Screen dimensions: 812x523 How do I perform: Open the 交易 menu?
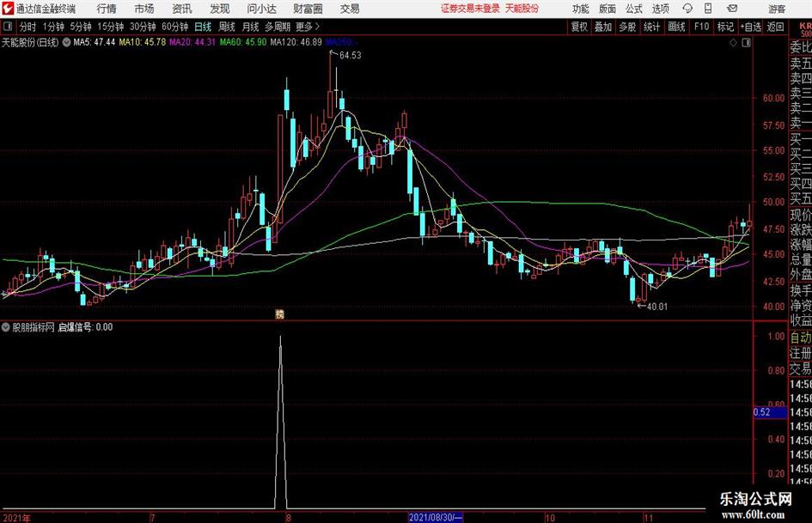coord(350,9)
